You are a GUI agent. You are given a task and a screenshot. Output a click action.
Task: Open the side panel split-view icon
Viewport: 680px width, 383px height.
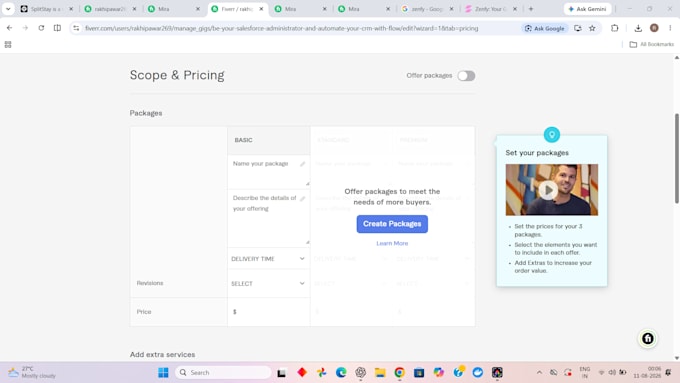57,28
